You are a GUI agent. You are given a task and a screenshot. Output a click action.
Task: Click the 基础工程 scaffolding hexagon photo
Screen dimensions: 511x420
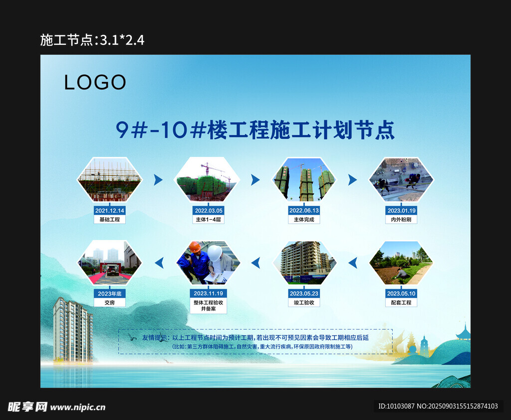tap(110, 180)
